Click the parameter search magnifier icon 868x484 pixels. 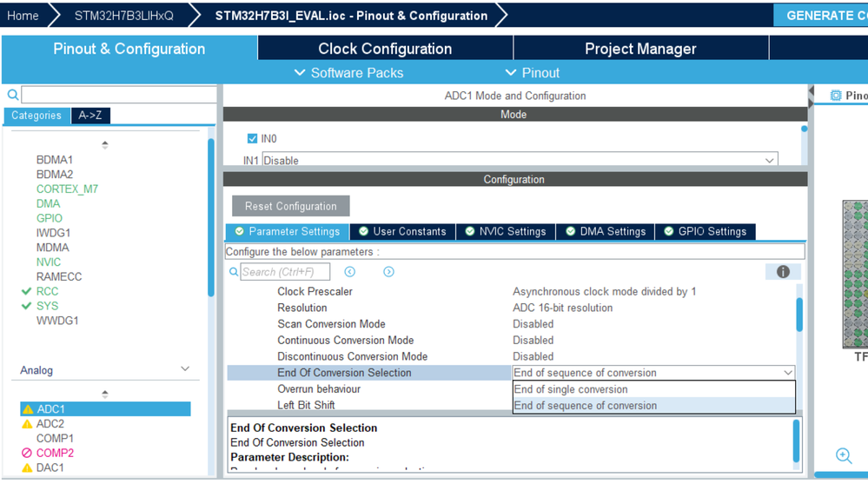coord(234,272)
